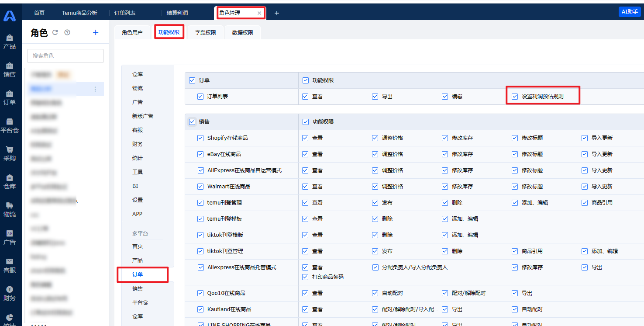Close the 角色管理 tab
This screenshot has width=644, height=326.
[259, 13]
